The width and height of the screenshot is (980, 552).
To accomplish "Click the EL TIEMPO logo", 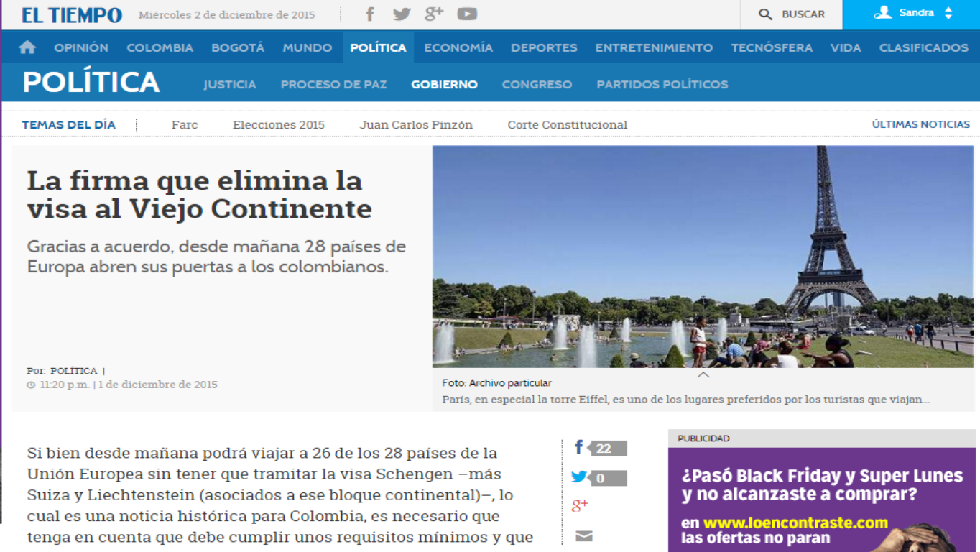I will (x=72, y=14).
